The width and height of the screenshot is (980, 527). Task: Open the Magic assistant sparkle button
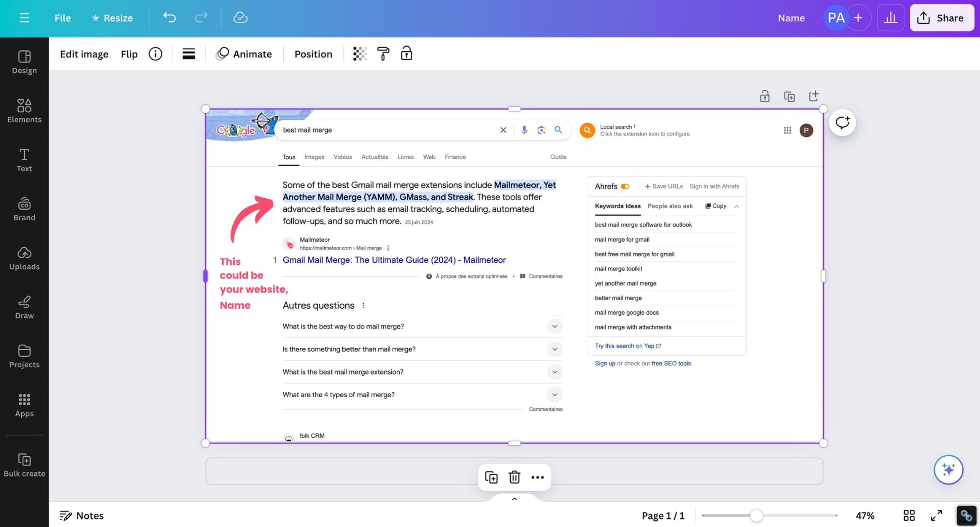click(948, 469)
